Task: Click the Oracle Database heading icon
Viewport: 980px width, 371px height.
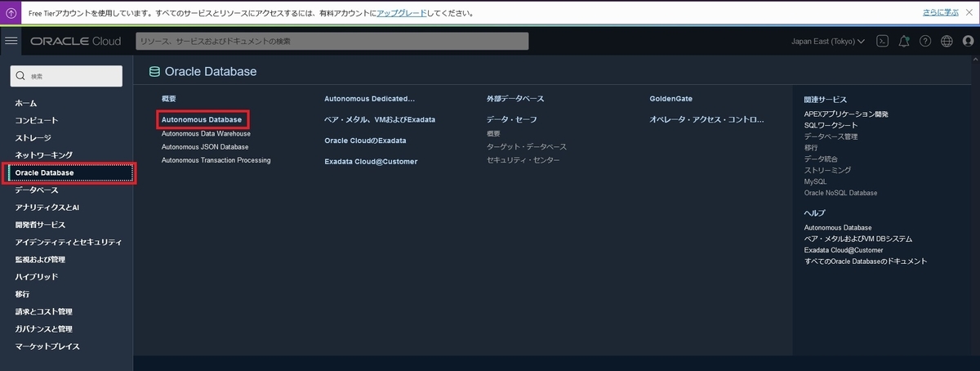Action: [x=154, y=72]
